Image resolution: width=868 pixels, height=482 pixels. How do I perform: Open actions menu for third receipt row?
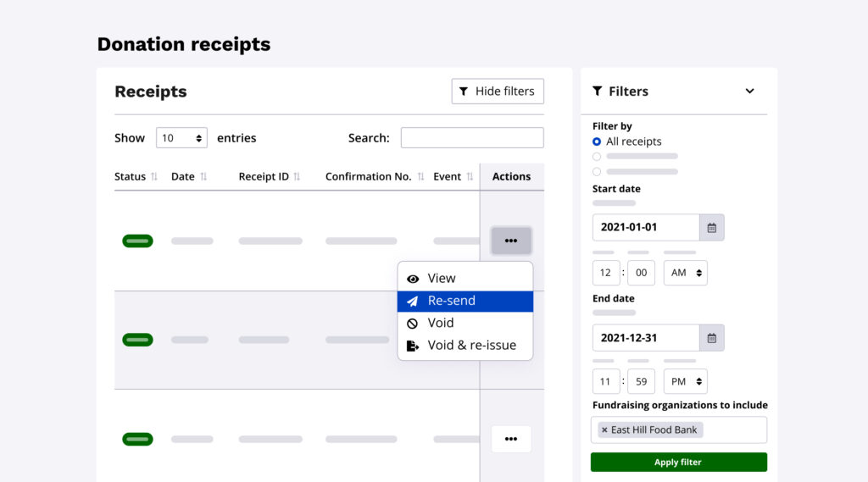[510, 439]
